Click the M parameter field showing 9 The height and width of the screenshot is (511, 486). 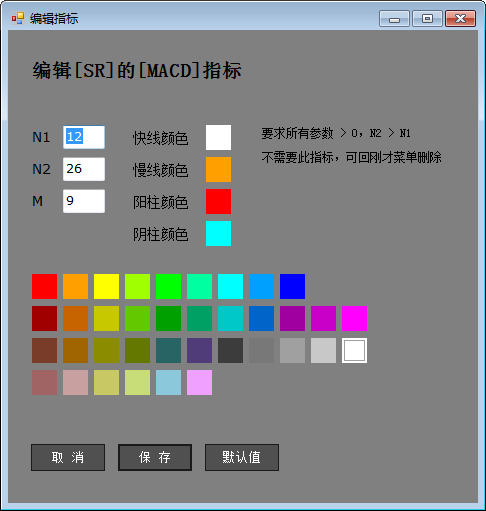(x=84, y=201)
